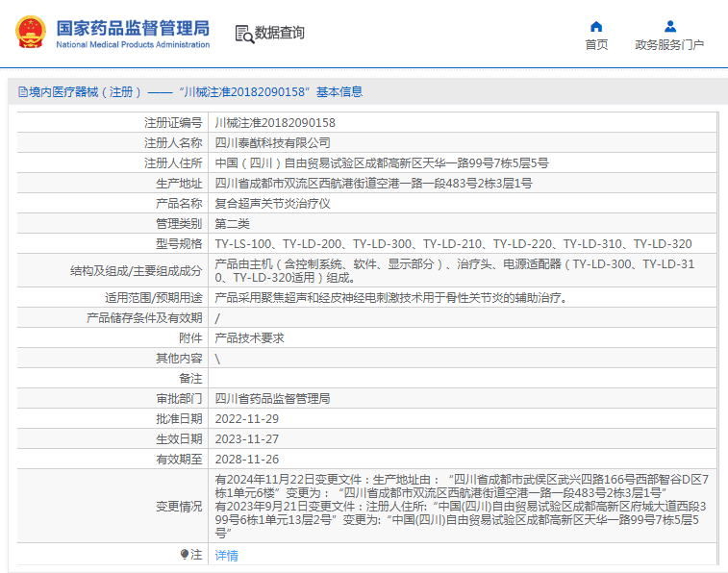Click the 变更情况 change details text

click(x=462, y=506)
